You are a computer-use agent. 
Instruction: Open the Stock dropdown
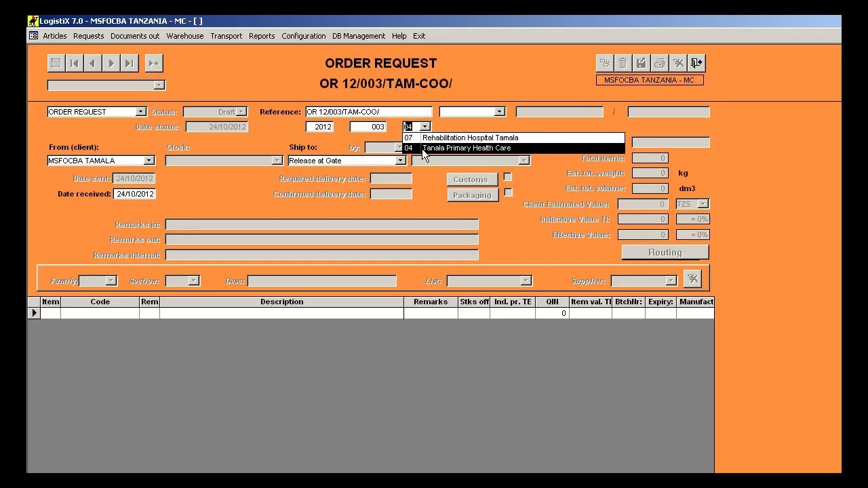[277, 161]
